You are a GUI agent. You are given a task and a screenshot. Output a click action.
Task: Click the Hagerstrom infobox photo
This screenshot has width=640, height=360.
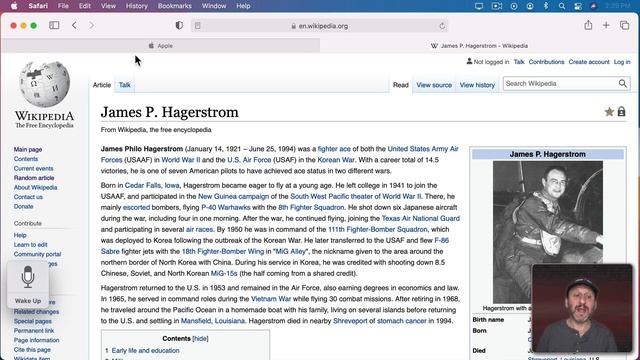pos(547,231)
